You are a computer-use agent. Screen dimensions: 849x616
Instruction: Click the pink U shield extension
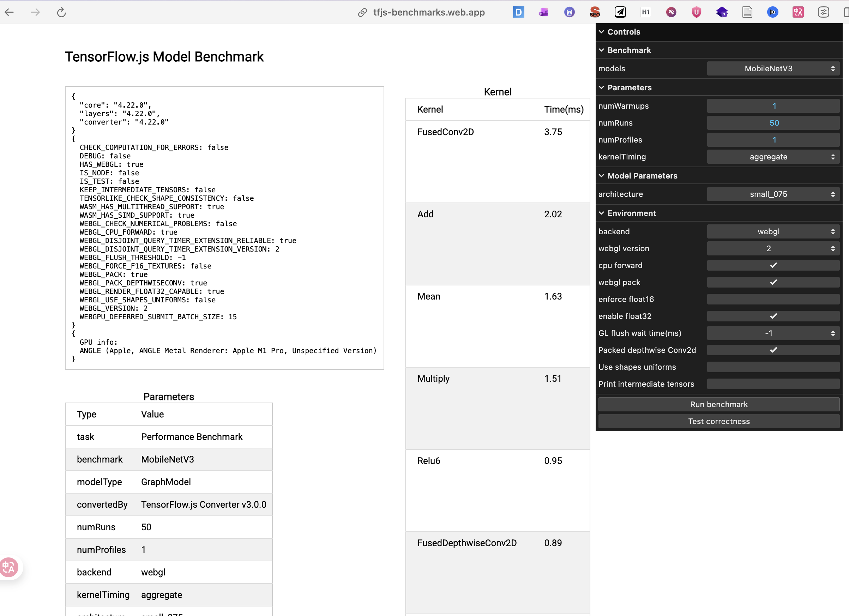click(x=696, y=12)
